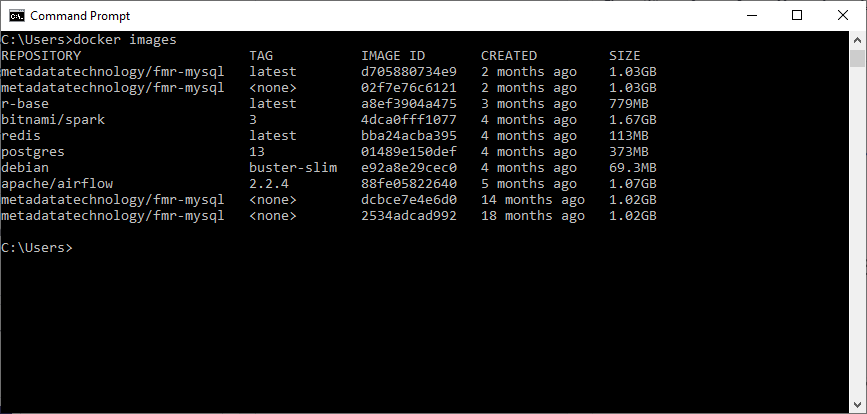Click the bitnami/spark repository name
Viewport: 867px width, 414px height.
(x=53, y=120)
